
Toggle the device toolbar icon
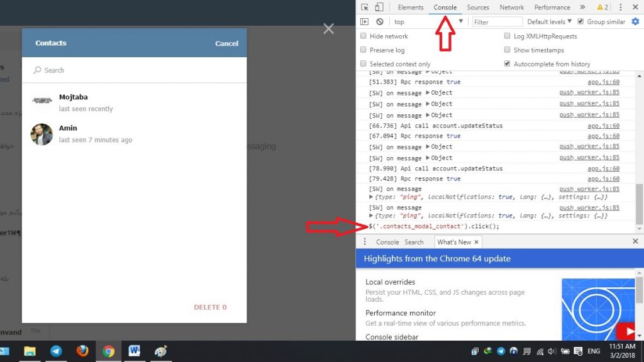click(379, 8)
